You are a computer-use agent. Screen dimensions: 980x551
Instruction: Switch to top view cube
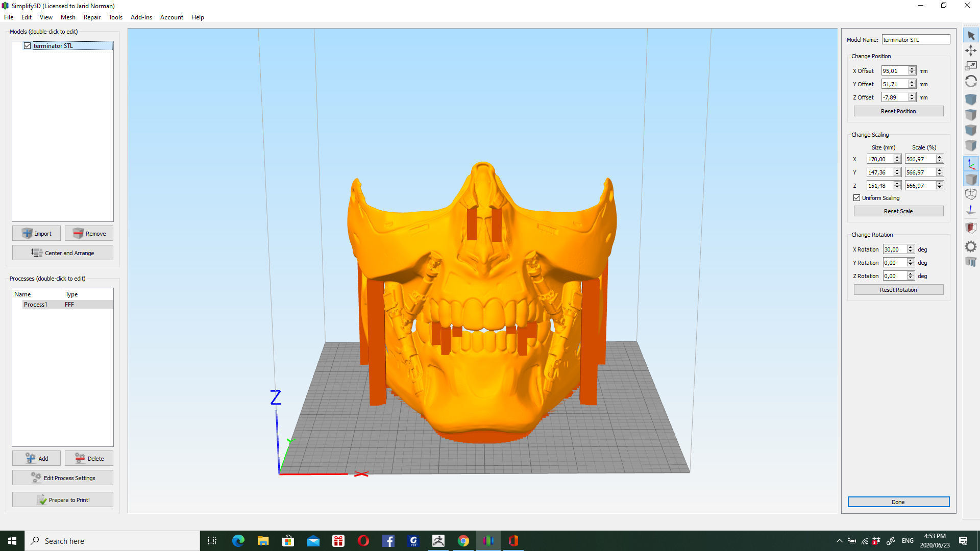click(971, 115)
